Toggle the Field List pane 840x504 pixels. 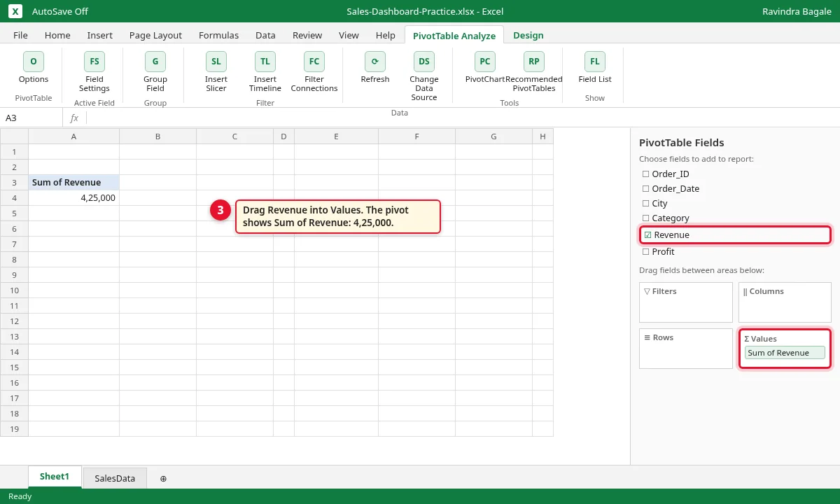pyautogui.click(x=595, y=67)
